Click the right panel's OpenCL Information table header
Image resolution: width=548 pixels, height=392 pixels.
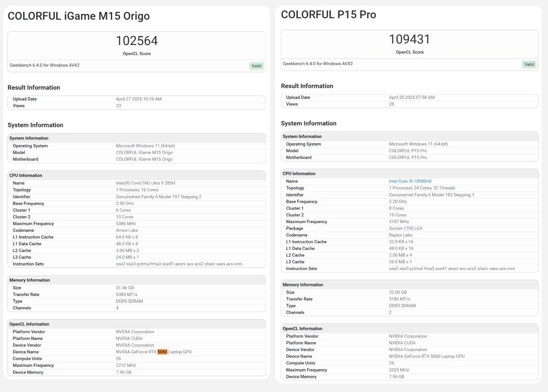(x=302, y=329)
